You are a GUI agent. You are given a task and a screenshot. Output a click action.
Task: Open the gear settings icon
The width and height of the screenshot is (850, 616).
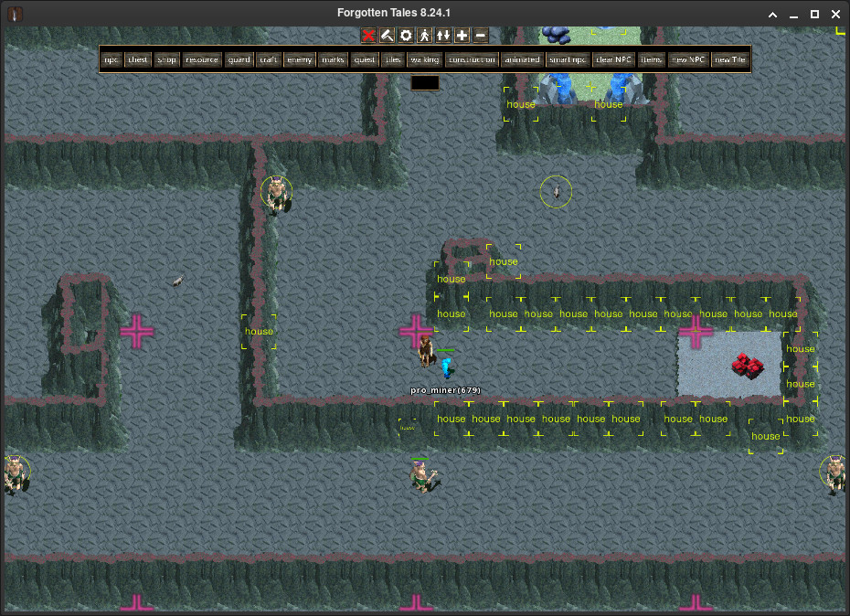406,36
